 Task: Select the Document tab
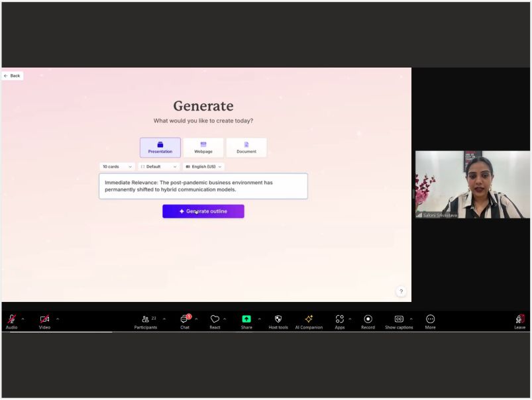pos(246,148)
